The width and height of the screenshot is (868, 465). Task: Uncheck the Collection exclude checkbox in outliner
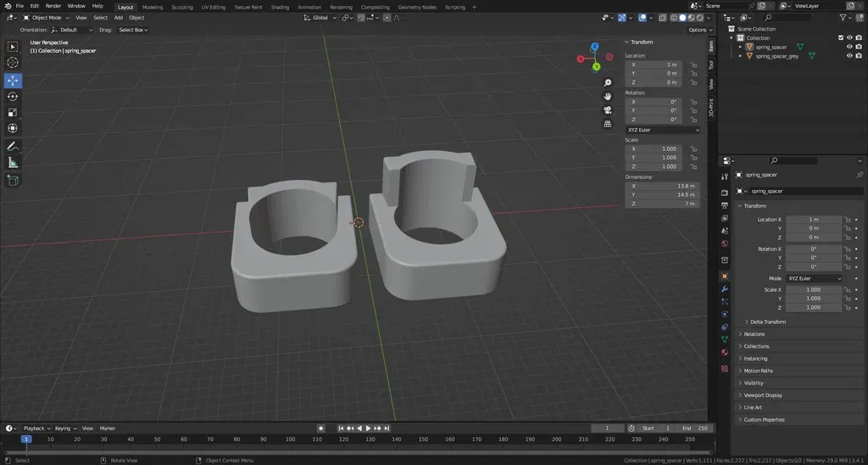click(x=840, y=37)
